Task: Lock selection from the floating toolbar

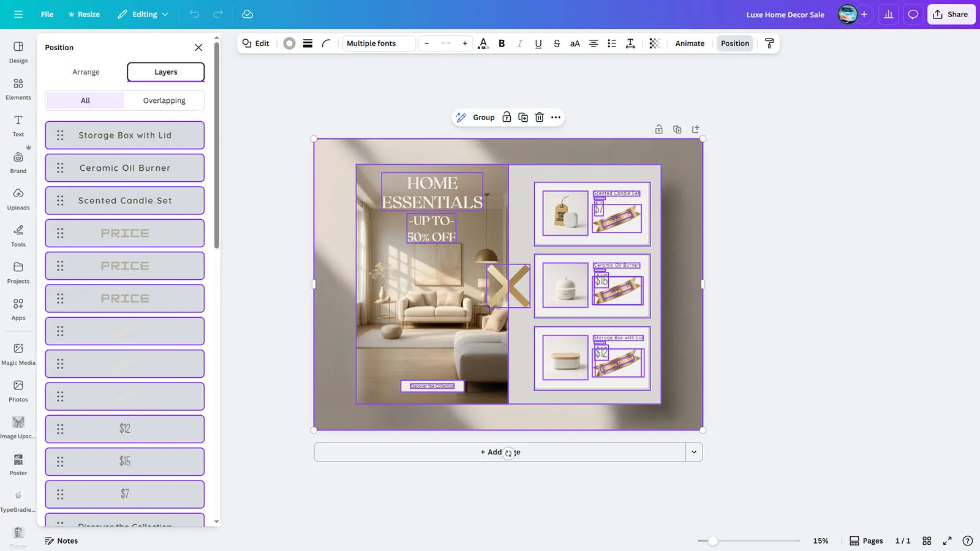Action: pyautogui.click(x=507, y=118)
